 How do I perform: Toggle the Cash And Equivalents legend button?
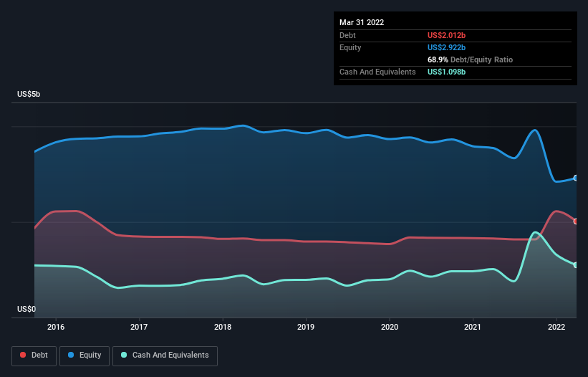165,355
